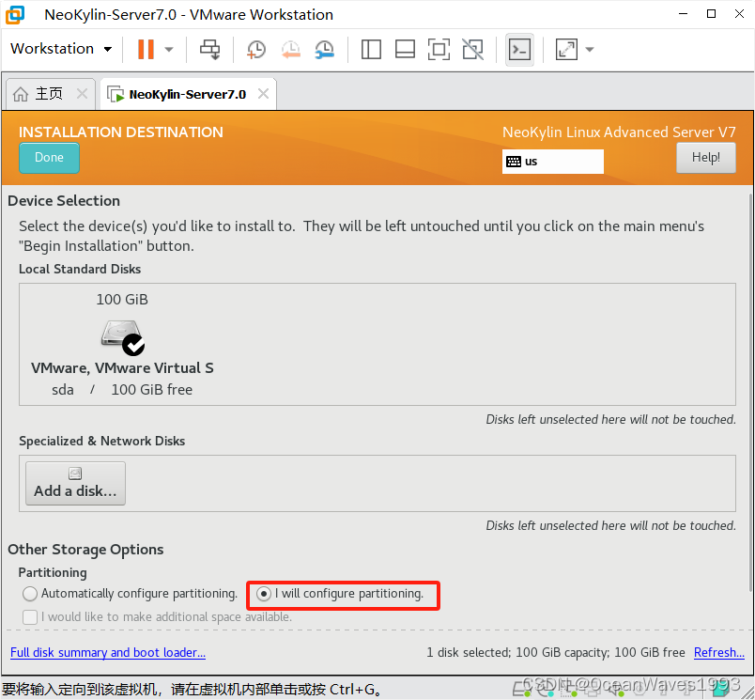Open the Workstation menu
This screenshot has height=700, width=755.
click(x=61, y=49)
